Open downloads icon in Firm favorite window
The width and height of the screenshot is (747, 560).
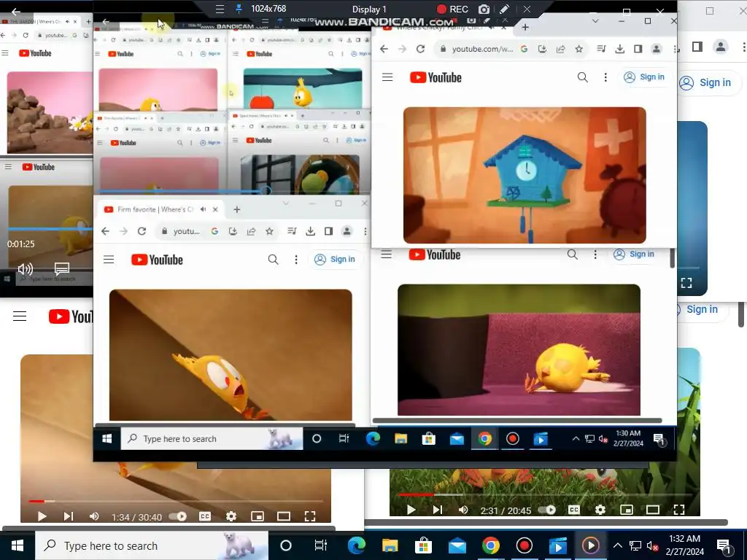point(310,231)
